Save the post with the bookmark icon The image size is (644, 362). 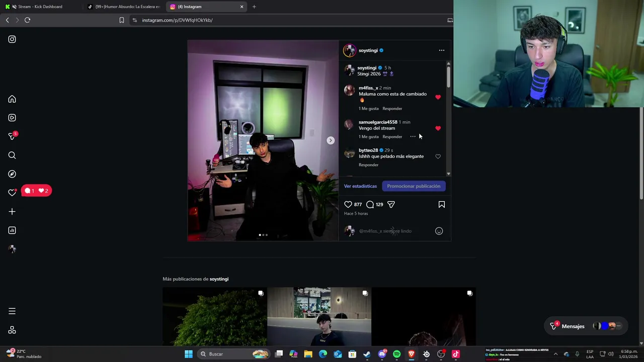click(442, 205)
